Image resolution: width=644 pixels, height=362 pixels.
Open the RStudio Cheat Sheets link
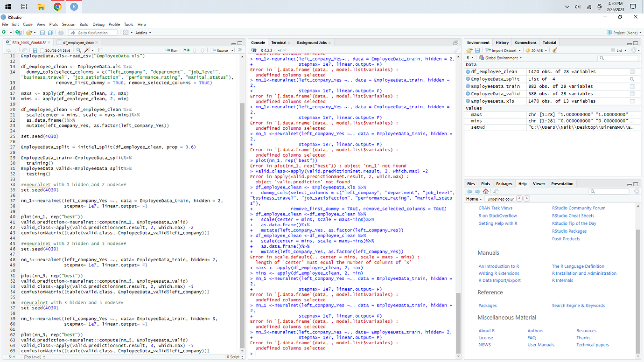click(x=574, y=216)
